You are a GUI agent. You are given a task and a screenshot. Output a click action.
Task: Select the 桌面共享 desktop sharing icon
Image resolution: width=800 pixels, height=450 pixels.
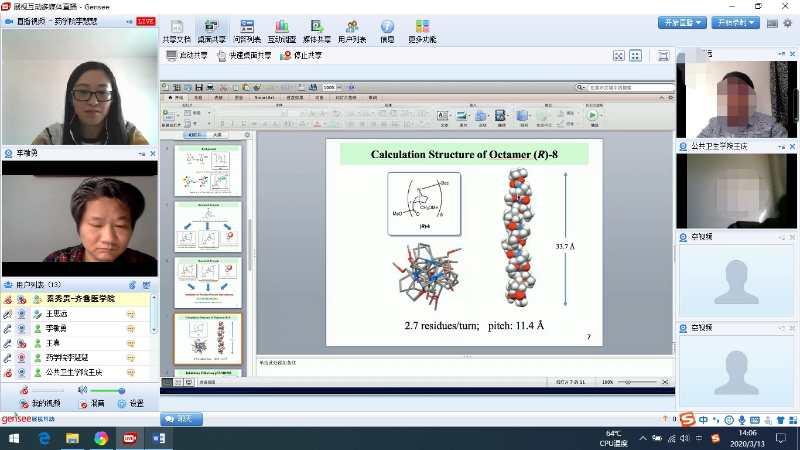point(210,31)
